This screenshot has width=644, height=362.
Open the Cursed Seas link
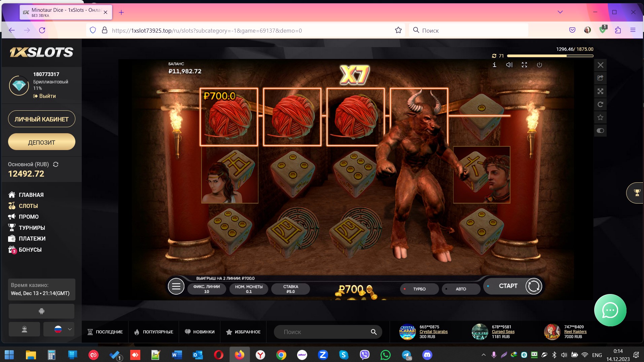(x=503, y=332)
